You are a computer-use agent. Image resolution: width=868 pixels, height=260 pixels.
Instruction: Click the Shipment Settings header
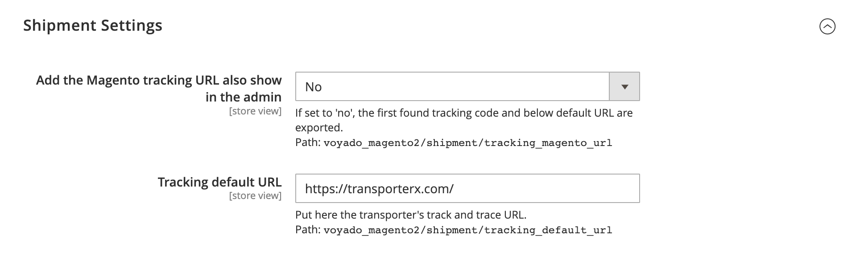coord(94,26)
